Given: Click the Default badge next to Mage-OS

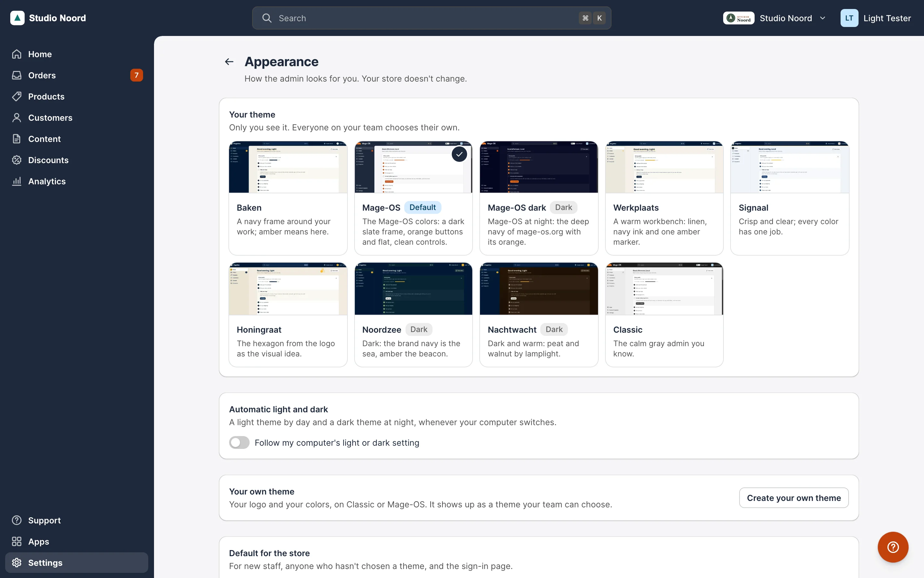Looking at the screenshot, I should (422, 207).
